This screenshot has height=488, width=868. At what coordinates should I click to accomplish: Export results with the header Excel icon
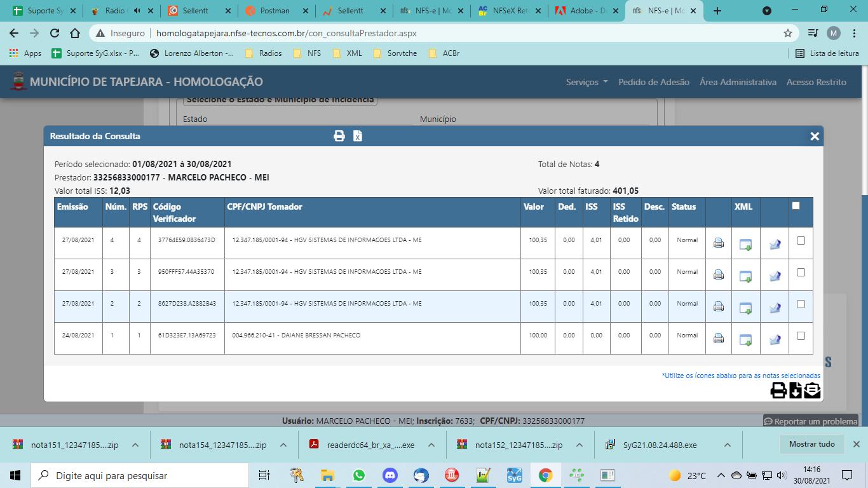[358, 136]
